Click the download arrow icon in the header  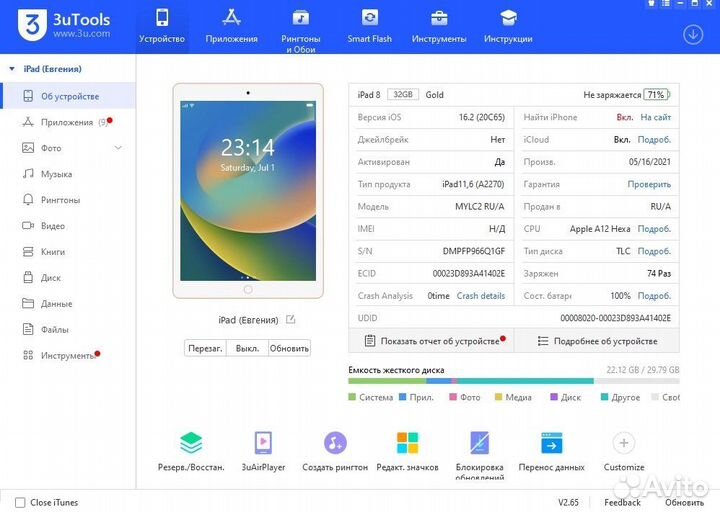coord(693,34)
